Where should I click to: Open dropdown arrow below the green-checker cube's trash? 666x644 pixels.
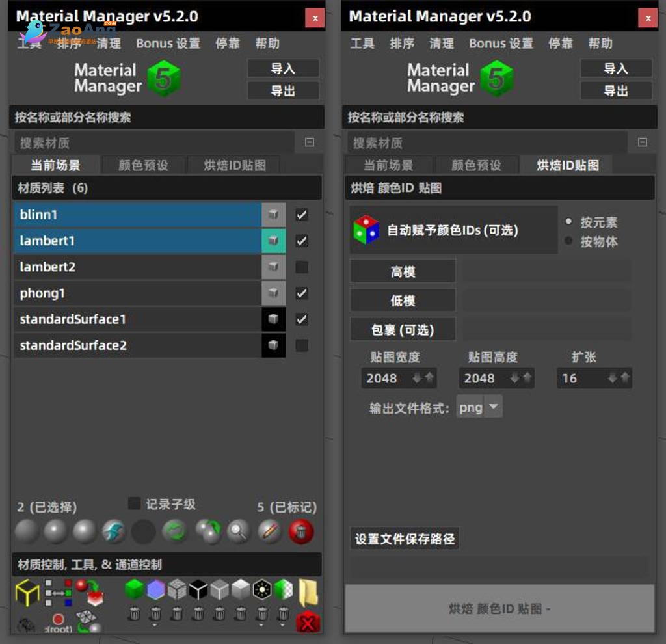[x=282, y=625]
